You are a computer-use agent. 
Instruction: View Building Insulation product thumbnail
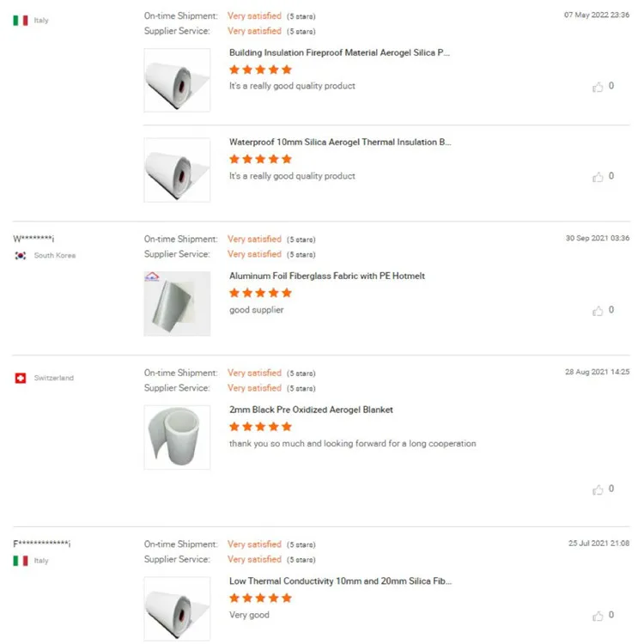pos(177,80)
